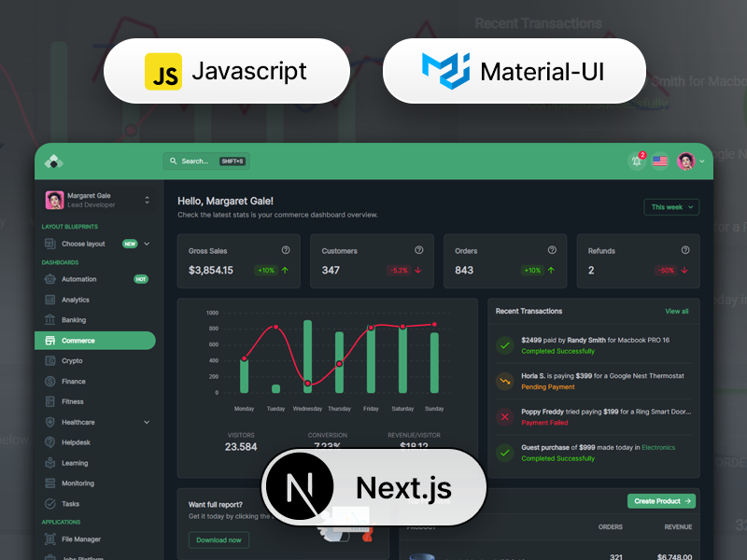The image size is (747, 560).
Task: Click the ORDERS column header
Action: pyautogui.click(x=611, y=526)
